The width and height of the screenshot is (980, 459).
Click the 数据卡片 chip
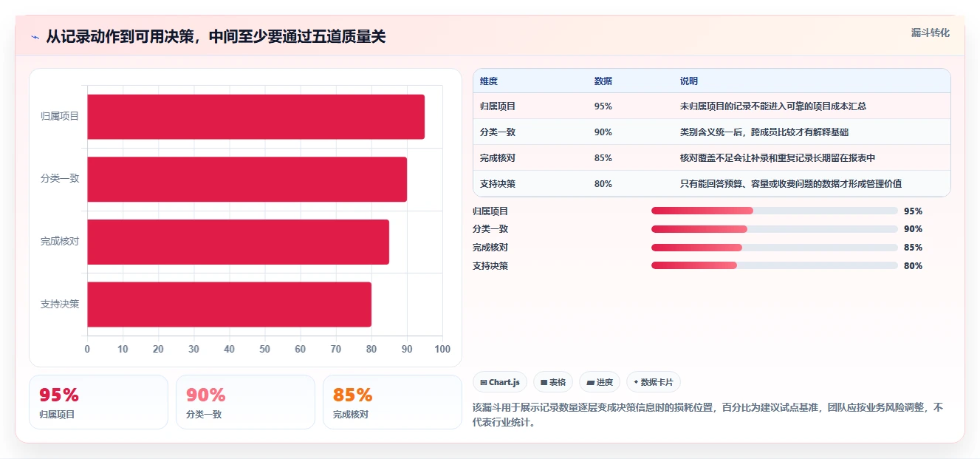654,382
